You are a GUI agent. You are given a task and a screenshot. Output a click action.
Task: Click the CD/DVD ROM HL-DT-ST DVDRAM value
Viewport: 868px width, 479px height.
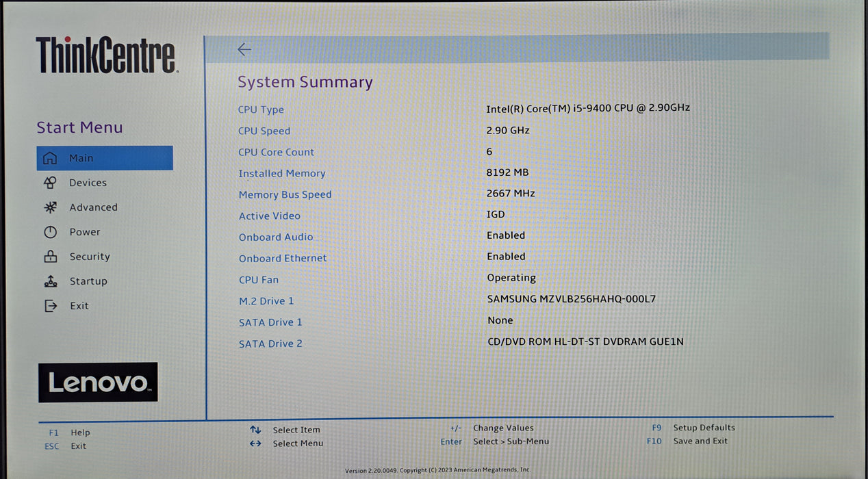[x=585, y=341]
